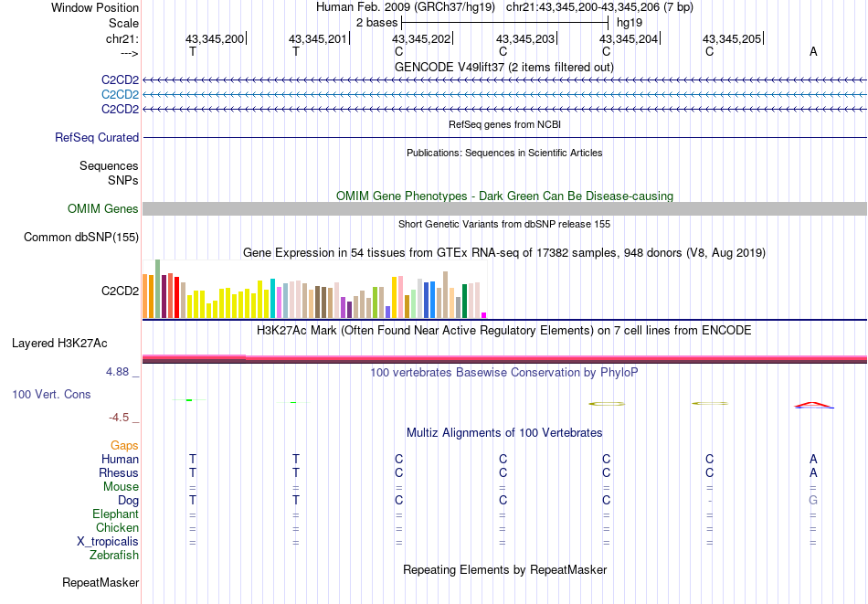
Task: Click the light blue C2CD2 transcript arrow line
Action: pyautogui.click(x=505, y=95)
